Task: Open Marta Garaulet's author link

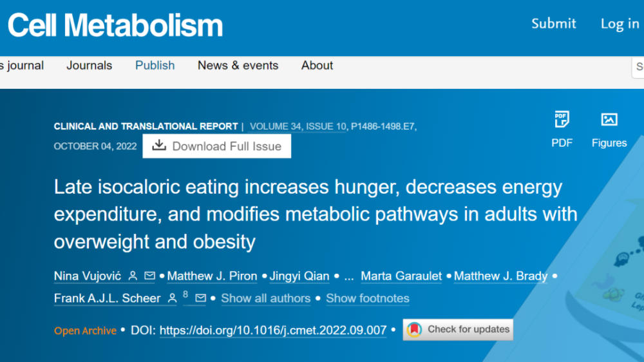Action: pos(401,276)
